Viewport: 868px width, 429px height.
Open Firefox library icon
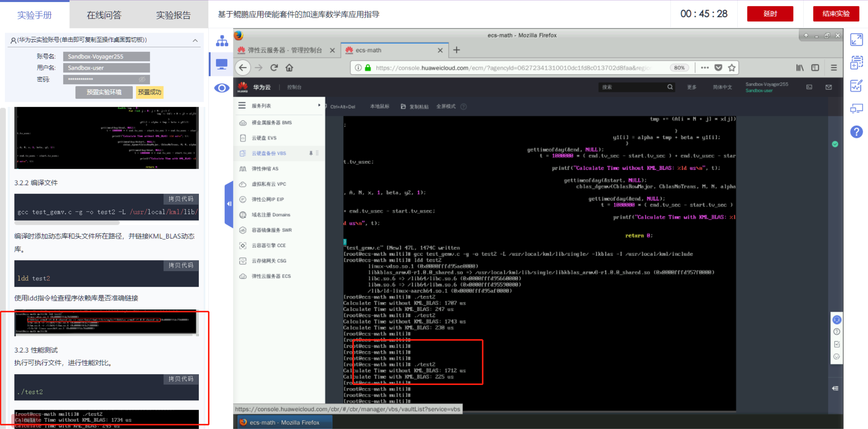(800, 68)
